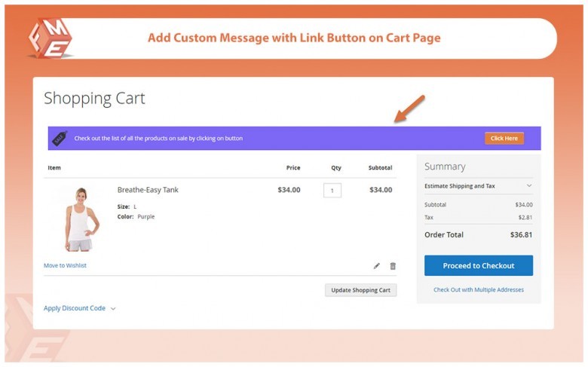Click the orange arrow pointing at the banner

tap(409, 109)
